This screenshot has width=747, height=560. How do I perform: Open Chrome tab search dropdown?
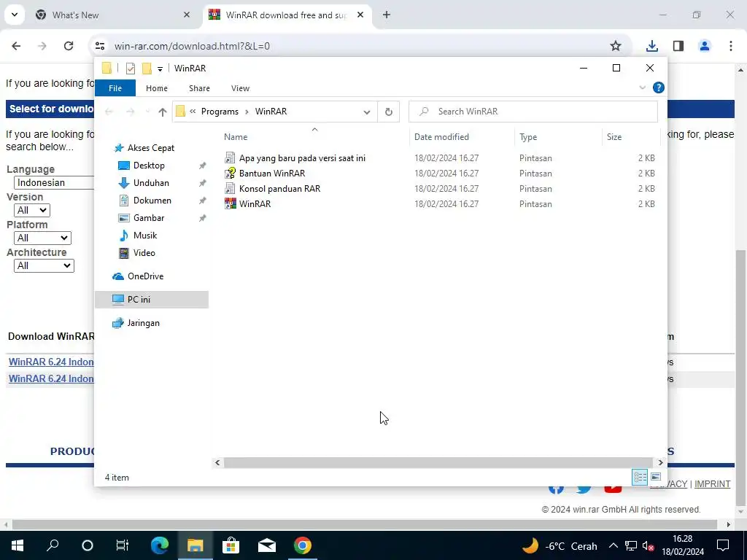[x=15, y=15]
